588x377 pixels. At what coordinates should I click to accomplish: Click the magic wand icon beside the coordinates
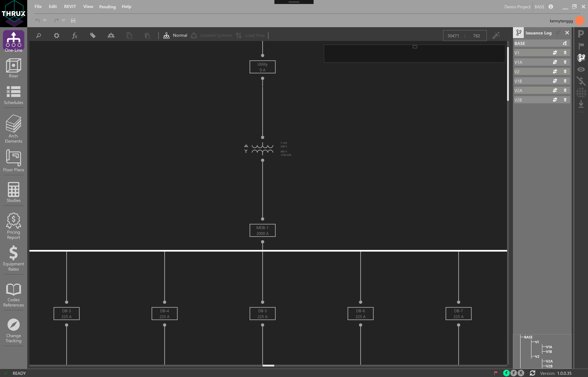pyautogui.click(x=496, y=35)
